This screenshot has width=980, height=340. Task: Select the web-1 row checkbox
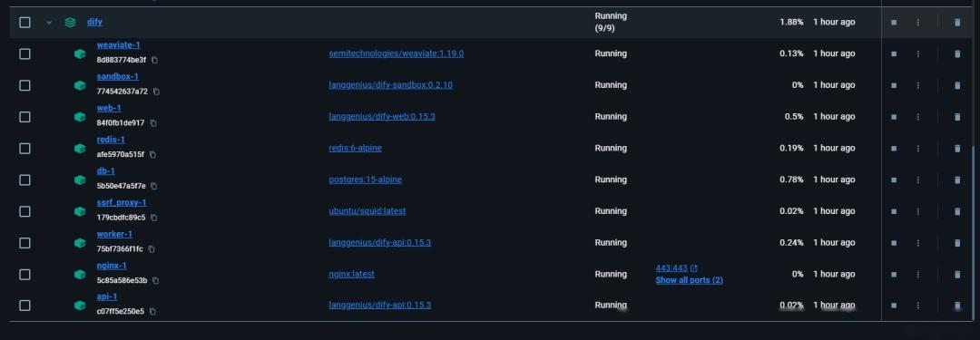[24, 117]
